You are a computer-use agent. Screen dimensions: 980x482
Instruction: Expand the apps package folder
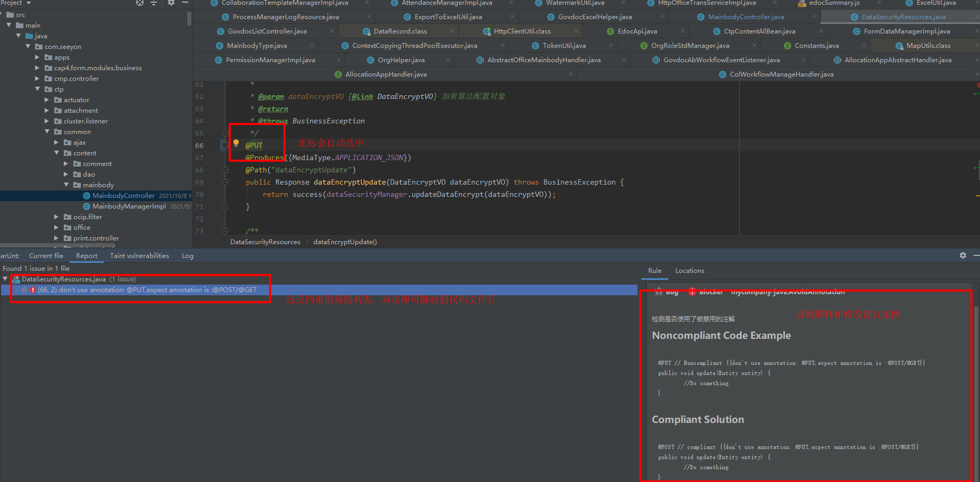(x=37, y=57)
